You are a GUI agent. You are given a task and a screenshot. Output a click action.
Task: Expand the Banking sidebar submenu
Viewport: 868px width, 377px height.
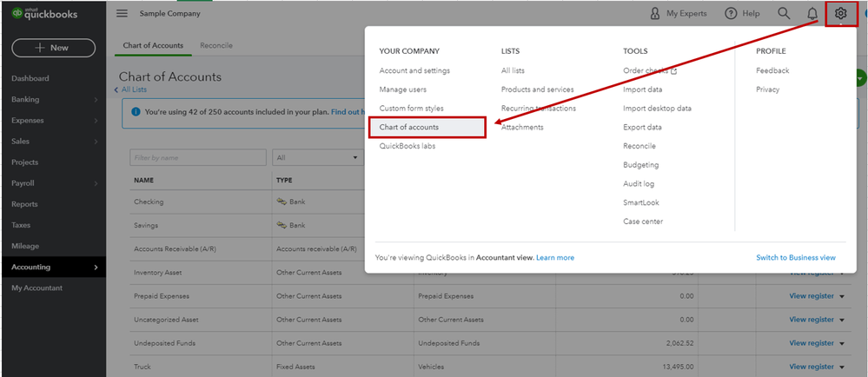[x=96, y=100]
